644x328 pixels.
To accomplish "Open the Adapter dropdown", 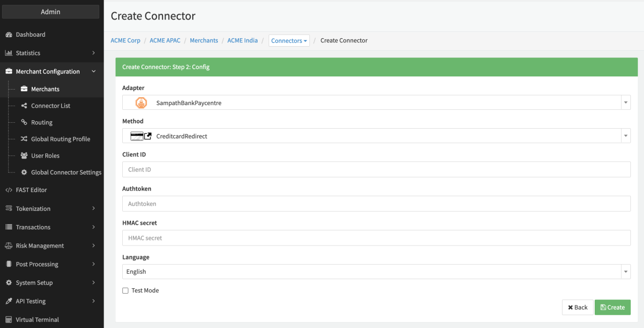I will (376, 103).
